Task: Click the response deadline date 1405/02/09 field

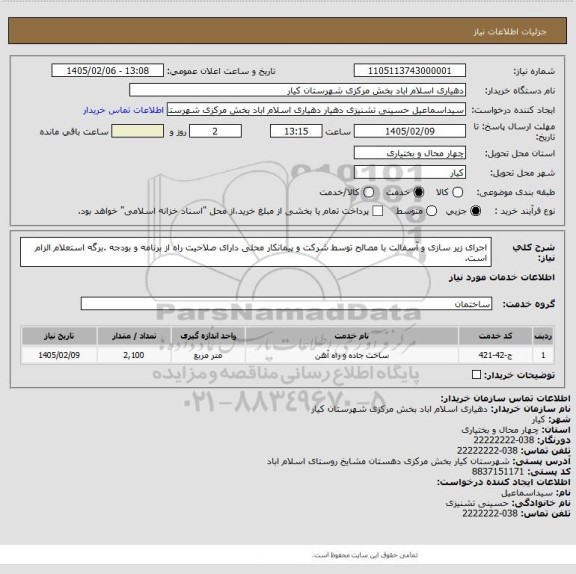Action: pos(410,131)
